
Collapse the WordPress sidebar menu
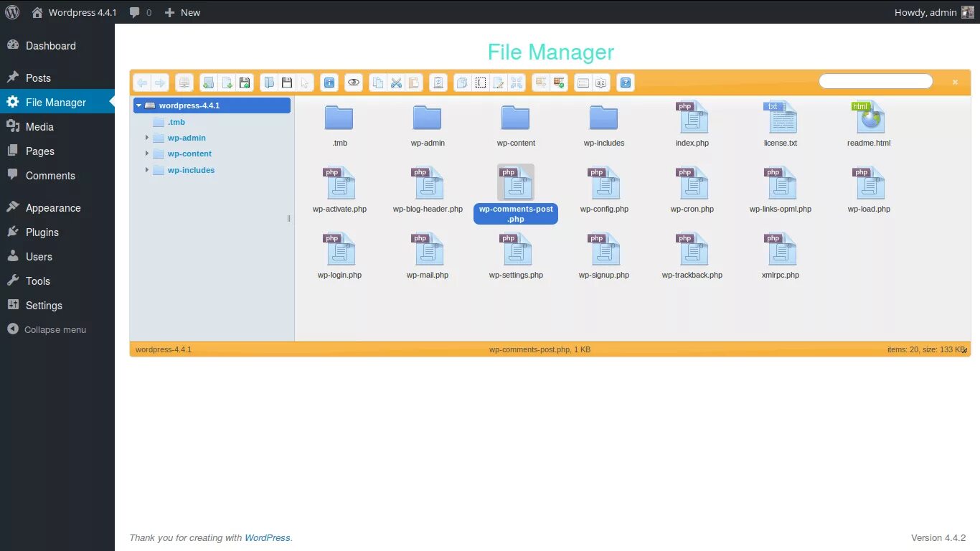[x=47, y=330]
